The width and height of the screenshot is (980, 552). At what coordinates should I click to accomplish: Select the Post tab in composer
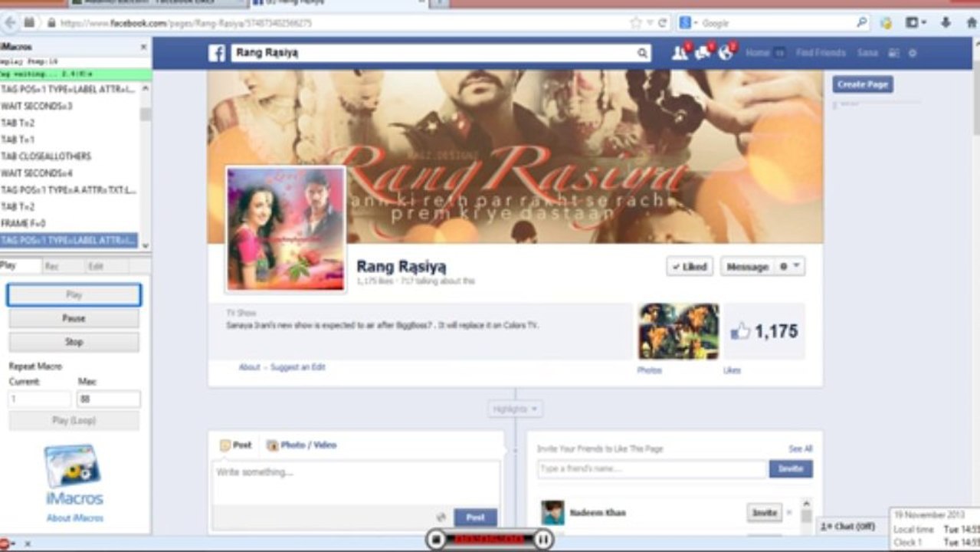pyautogui.click(x=235, y=445)
